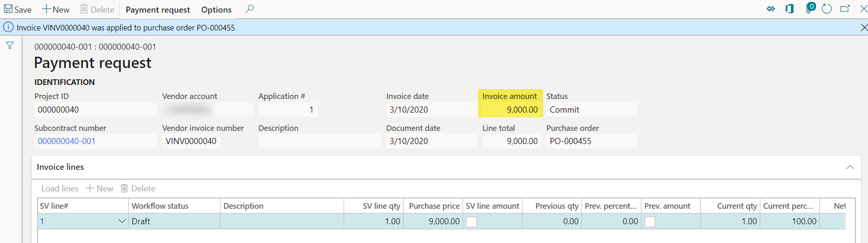Toggle the SV line amount checkbox

click(x=471, y=222)
